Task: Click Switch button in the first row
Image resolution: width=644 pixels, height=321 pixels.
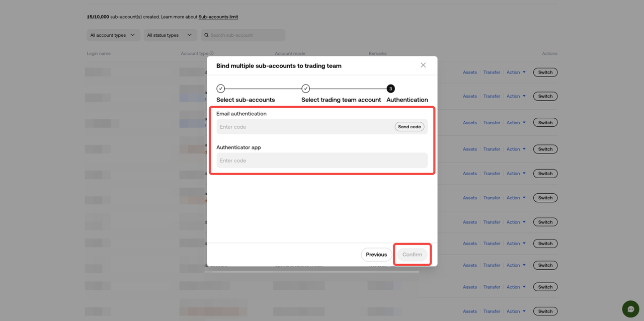Action: click(545, 72)
